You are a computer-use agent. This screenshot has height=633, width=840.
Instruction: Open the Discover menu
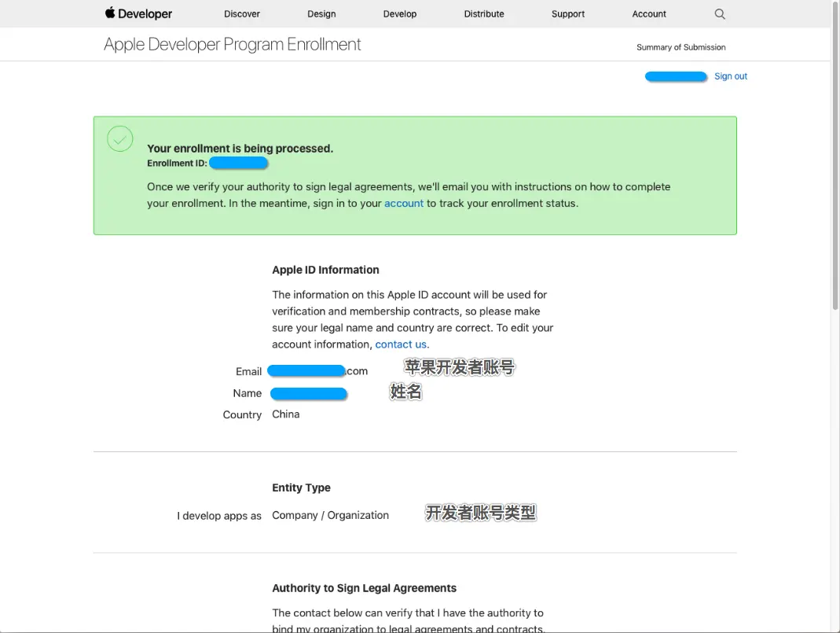coord(241,14)
